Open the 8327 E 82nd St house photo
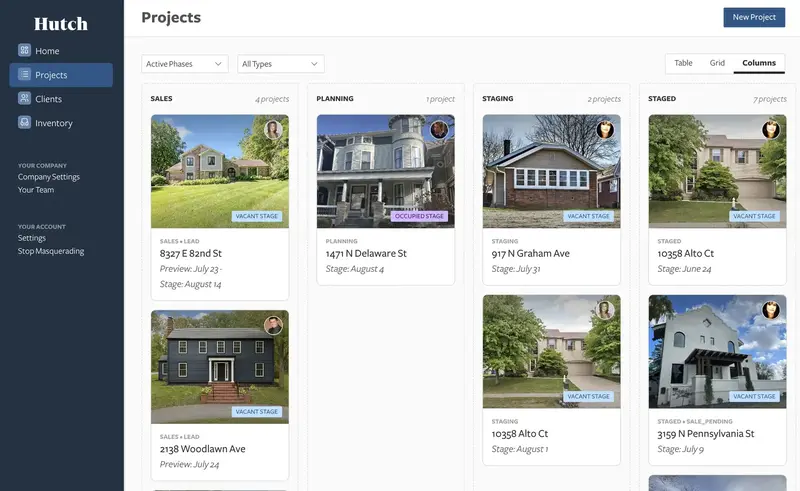Image resolution: width=800 pixels, height=491 pixels. pos(220,171)
